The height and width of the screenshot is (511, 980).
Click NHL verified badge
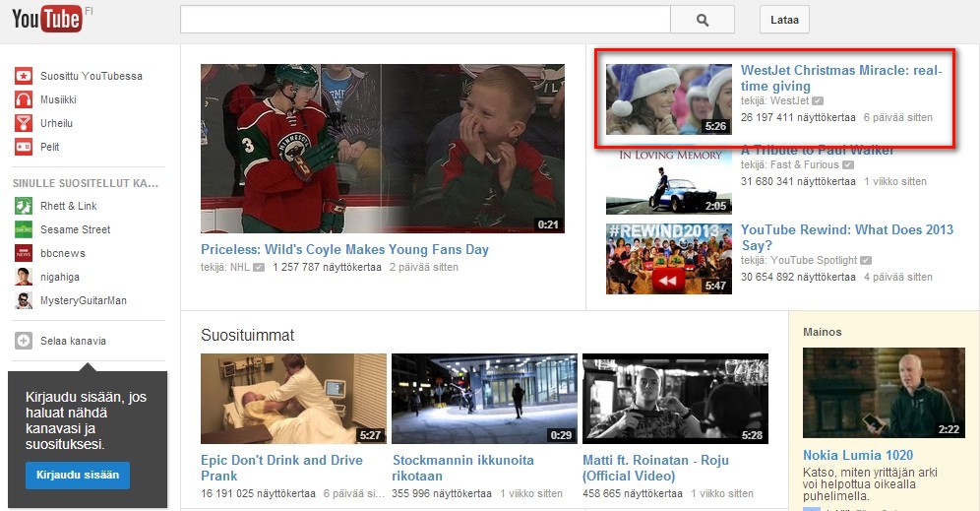coord(259,267)
